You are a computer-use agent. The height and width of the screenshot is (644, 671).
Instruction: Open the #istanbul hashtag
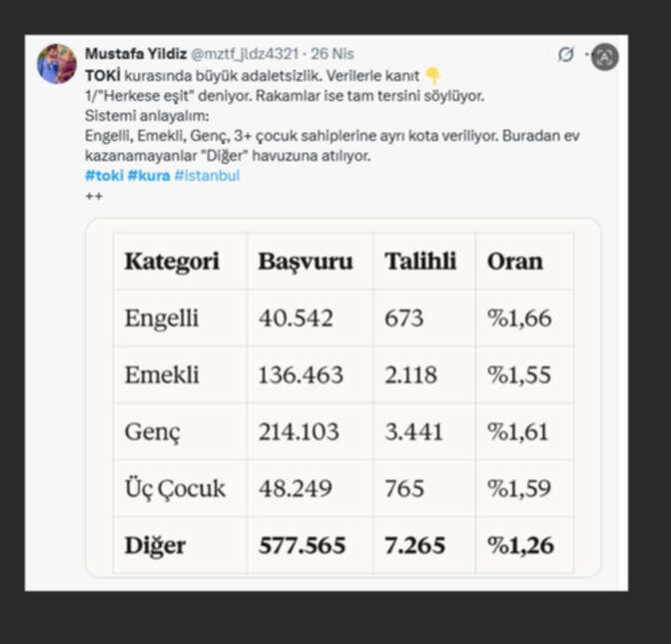click(207, 175)
